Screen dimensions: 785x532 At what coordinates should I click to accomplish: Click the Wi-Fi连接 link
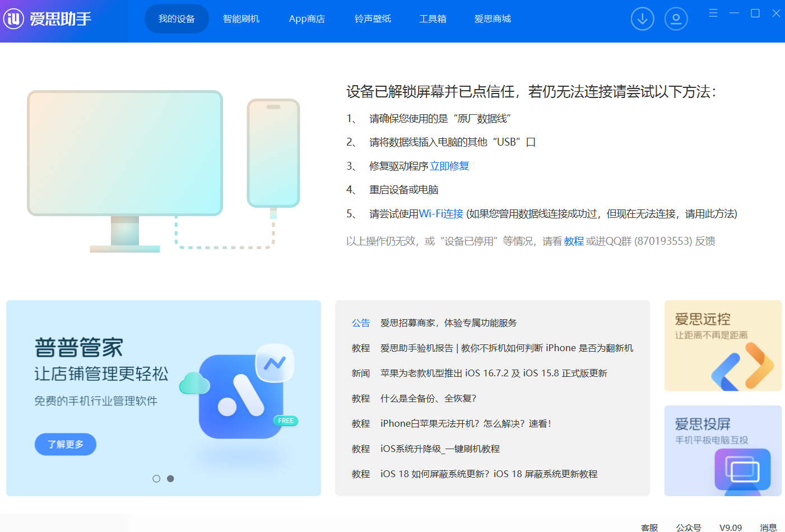pos(441,214)
